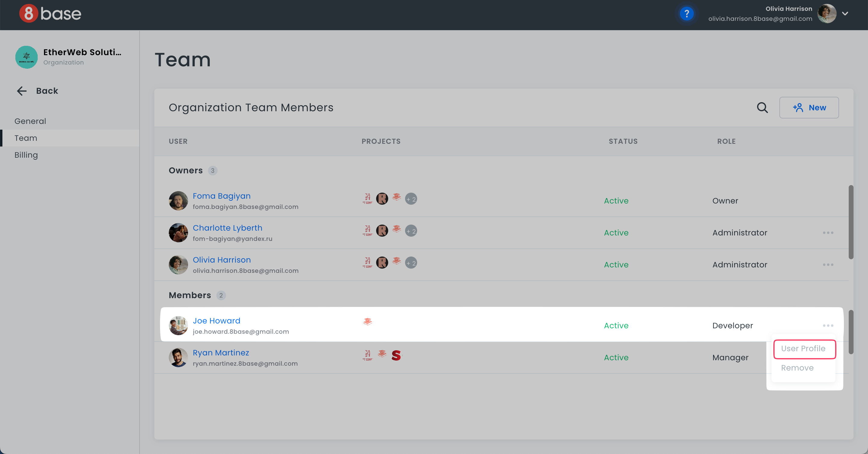This screenshot has height=454, width=868.
Task: Click the back arrow icon
Action: 22,91
